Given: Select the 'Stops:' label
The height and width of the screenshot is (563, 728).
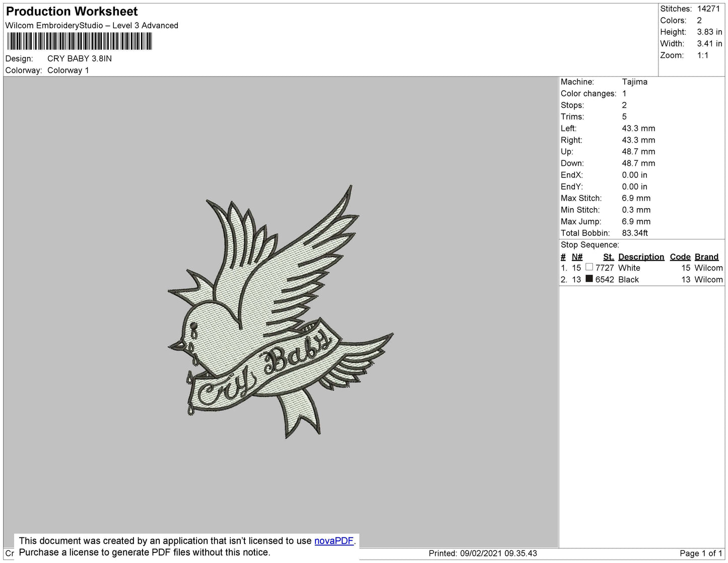Looking at the screenshot, I should click(x=572, y=105).
